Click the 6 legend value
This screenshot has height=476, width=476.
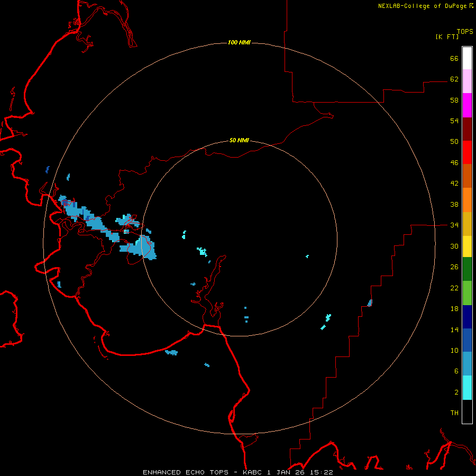tap(456, 371)
